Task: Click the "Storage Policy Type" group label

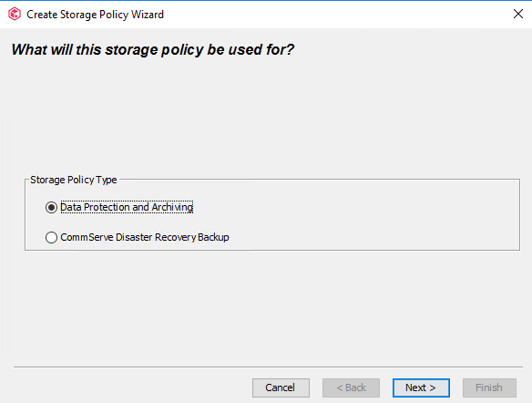Action: point(73,180)
